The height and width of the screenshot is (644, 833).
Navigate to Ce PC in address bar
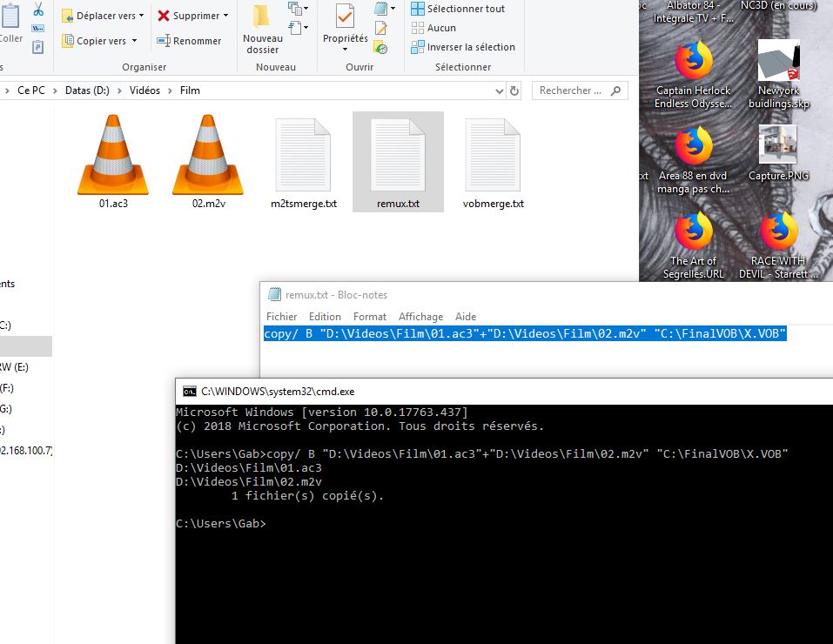point(31,91)
